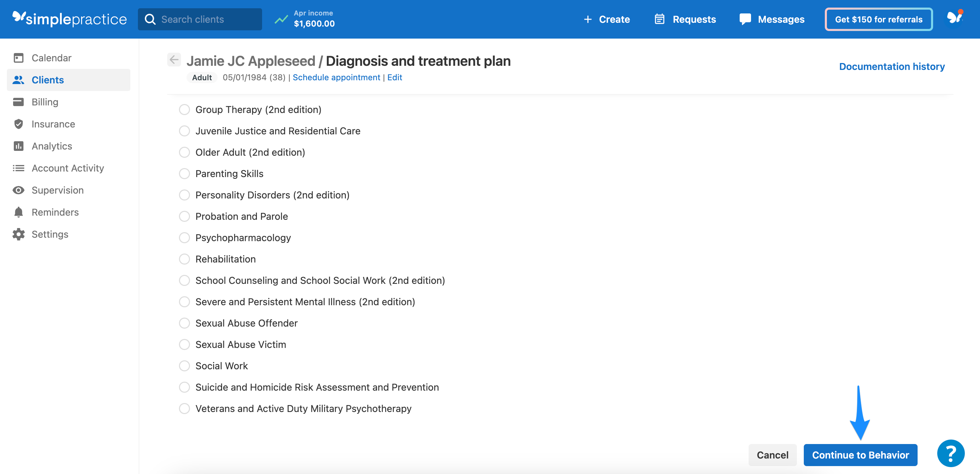Select Group Therapy (2nd edition) radio

coord(184,110)
